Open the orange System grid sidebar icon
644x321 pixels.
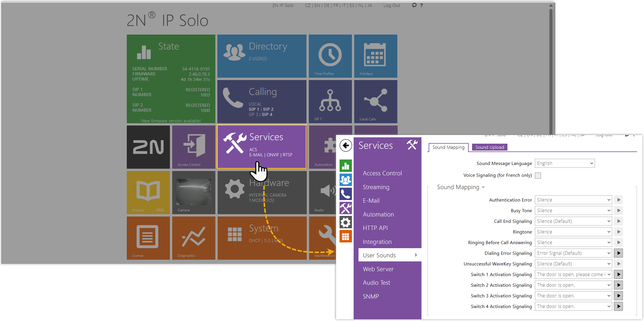(346, 237)
